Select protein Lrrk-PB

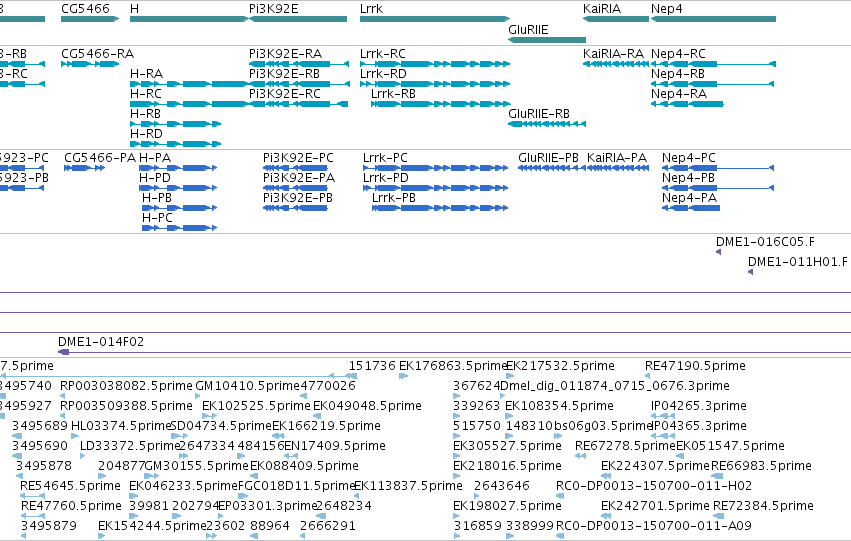tap(440, 208)
